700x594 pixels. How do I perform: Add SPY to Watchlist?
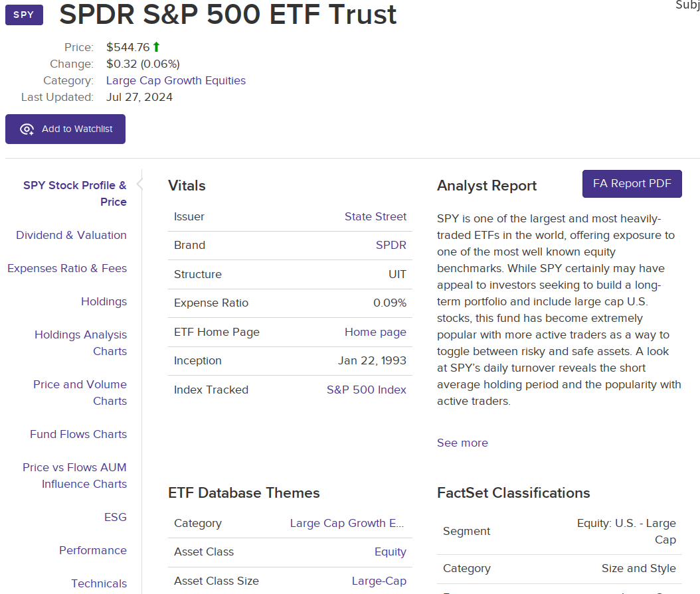pyautogui.click(x=65, y=129)
